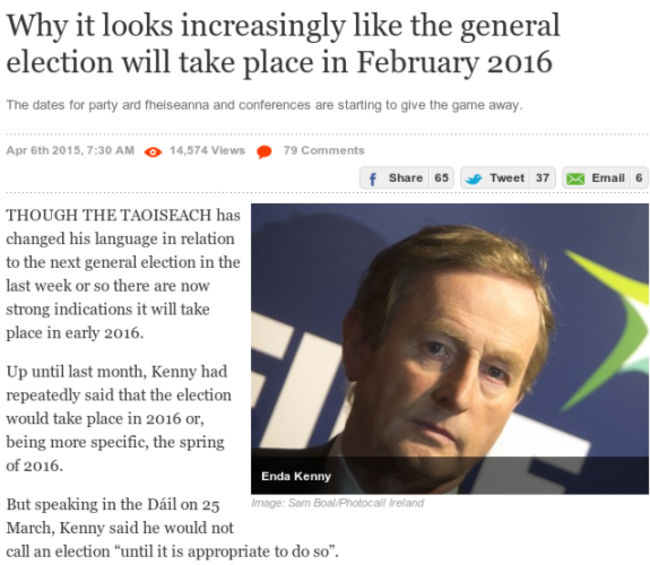The image size is (650, 565).
Task: Click the 'Enda Kenny' image caption
Action: coord(296,476)
